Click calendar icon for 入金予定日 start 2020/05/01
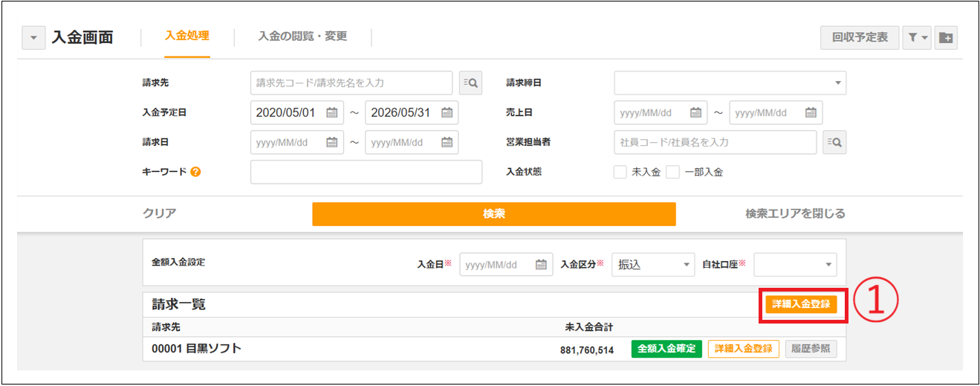Viewport: 980px width, 386px height. 332,112
